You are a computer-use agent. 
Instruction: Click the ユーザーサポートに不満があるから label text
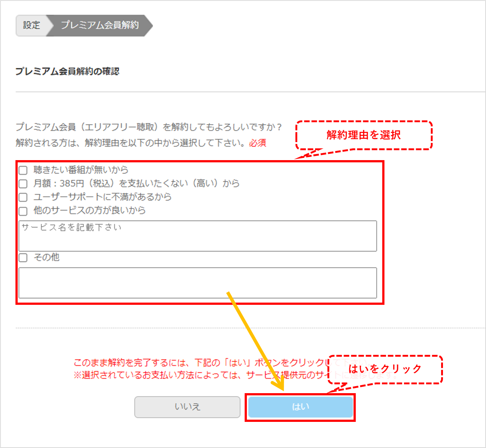pyautogui.click(x=102, y=197)
